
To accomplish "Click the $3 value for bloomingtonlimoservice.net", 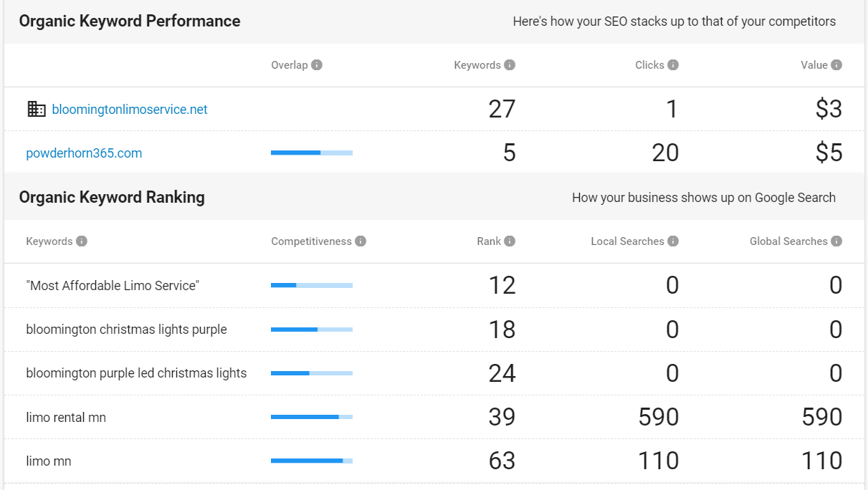I will 829,109.
